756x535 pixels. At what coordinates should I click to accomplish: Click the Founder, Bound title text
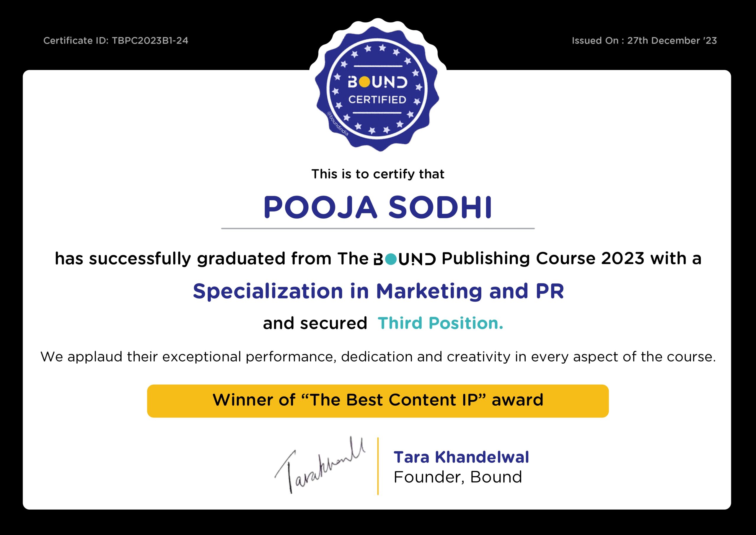pos(458,477)
